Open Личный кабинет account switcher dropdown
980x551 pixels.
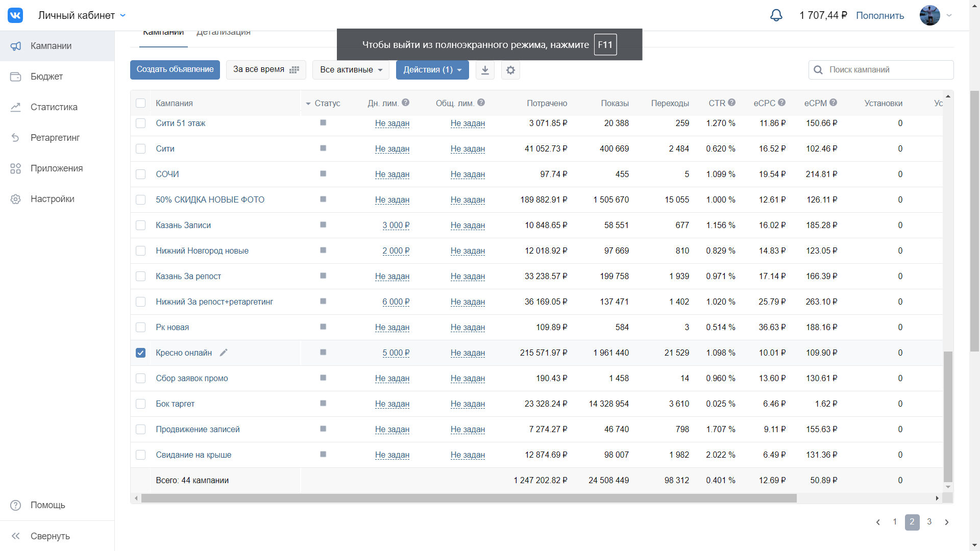(82, 15)
